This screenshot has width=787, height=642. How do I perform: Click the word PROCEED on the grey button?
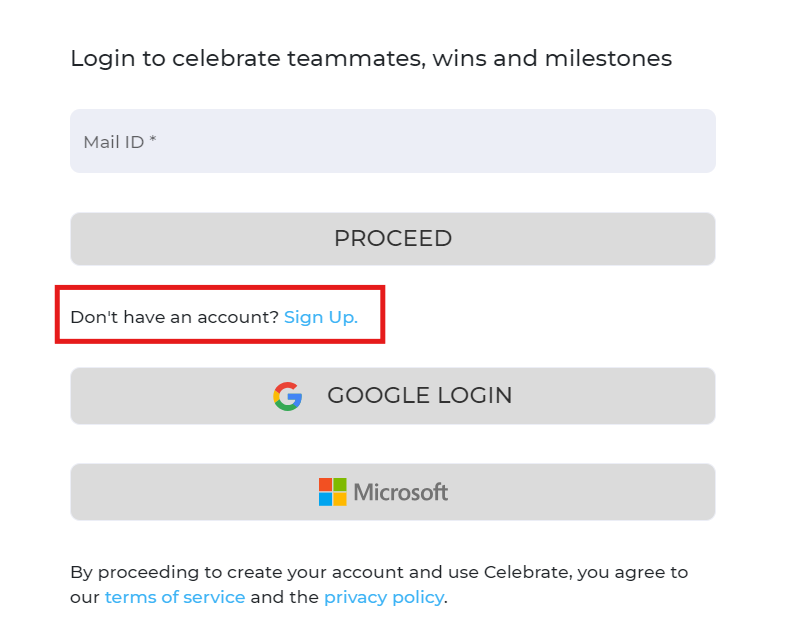[x=393, y=238]
